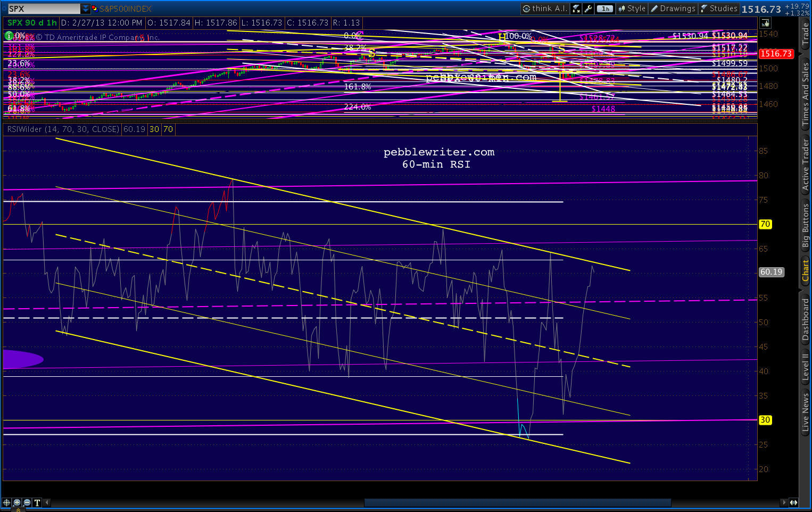Click the close price C: 1516.73
The image size is (812, 512).
click(308, 23)
